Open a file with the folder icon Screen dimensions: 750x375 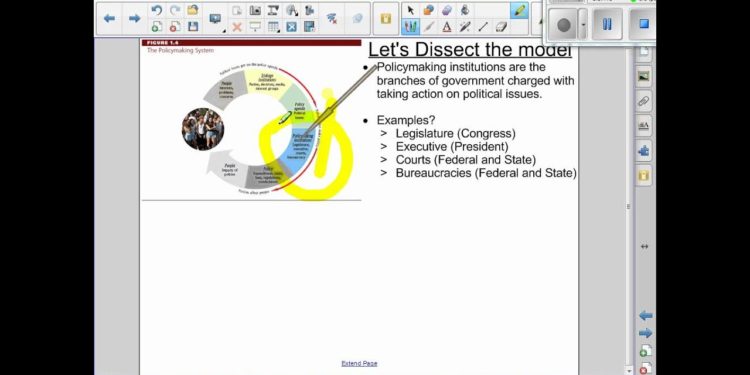coord(193,10)
